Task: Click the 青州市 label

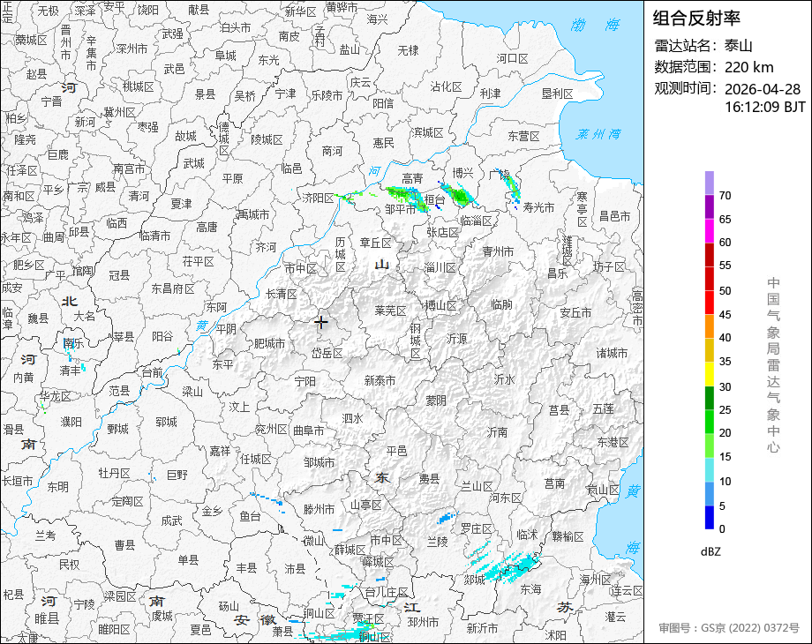Action: (x=498, y=251)
